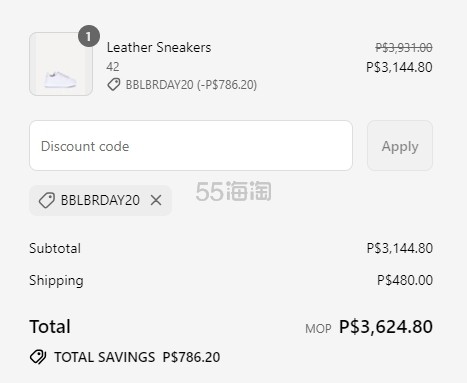Click the item's discounted price P$3,144.80
The width and height of the screenshot is (467, 383).
point(399,67)
